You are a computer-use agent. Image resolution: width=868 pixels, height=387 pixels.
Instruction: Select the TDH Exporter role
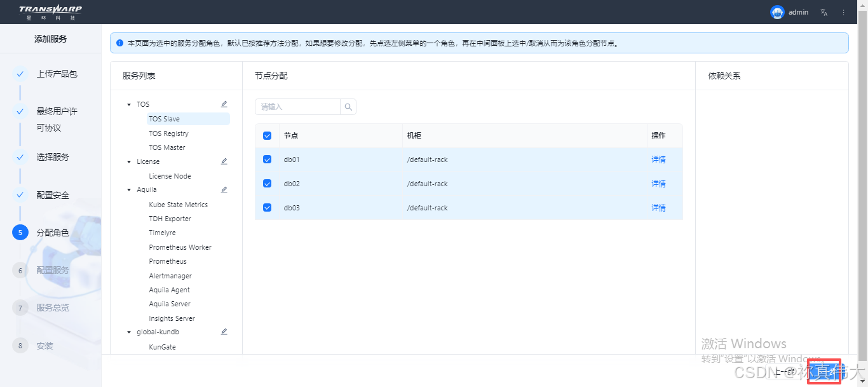(170, 219)
